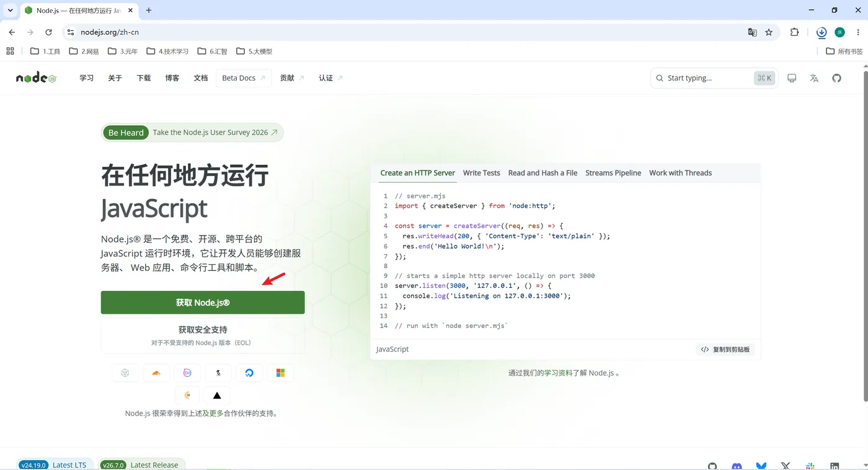Follow the 及更多 partners link
Viewport: 868px width, 470px height.
point(213,413)
